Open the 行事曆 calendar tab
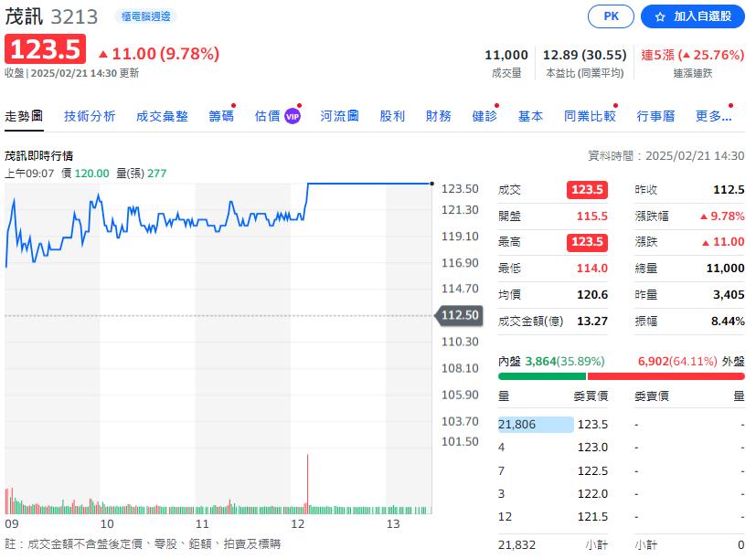The width and height of the screenshot is (756, 559). coord(655,116)
